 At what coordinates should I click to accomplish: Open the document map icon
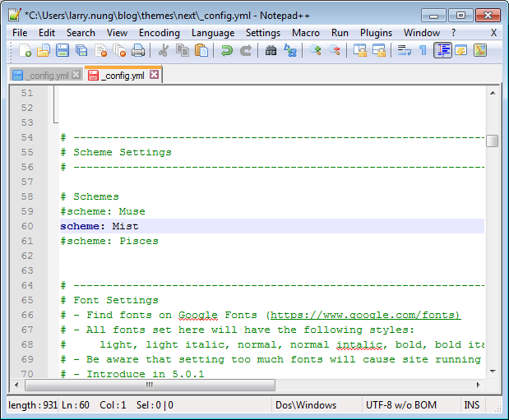[480, 51]
